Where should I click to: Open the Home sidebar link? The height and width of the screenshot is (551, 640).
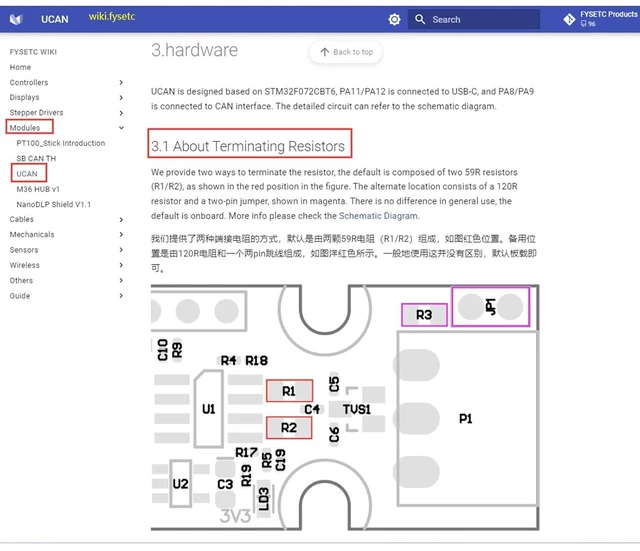click(20, 67)
